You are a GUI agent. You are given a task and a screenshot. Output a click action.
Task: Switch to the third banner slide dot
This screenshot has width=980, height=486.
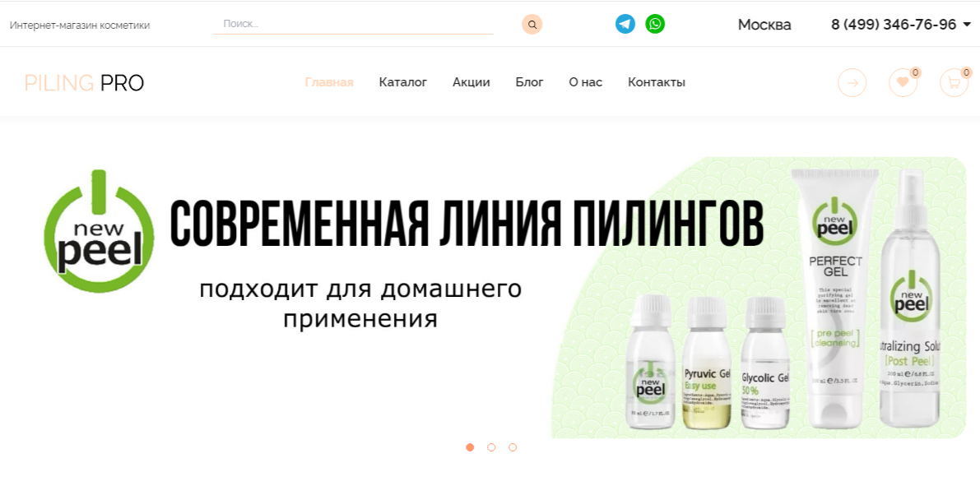pos(513,447)
